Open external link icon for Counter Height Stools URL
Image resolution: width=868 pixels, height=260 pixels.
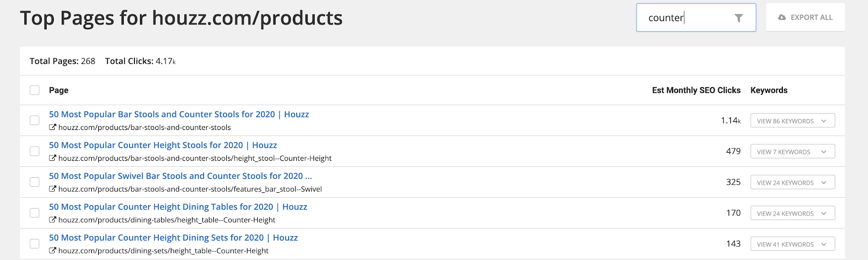pyautogui.click(x=53, y=158)
